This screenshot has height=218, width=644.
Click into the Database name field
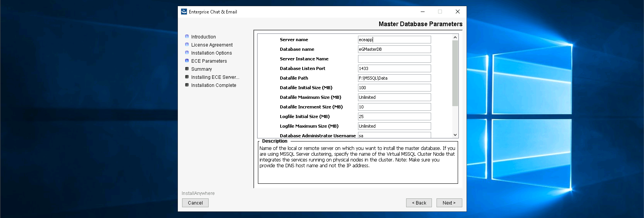(x=394, y=49)
